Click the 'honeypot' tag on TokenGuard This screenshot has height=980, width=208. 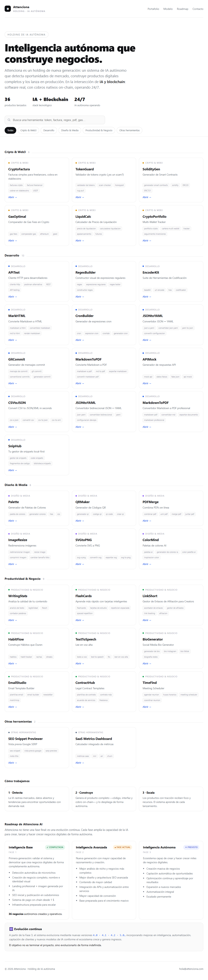(x=120, y=185)
